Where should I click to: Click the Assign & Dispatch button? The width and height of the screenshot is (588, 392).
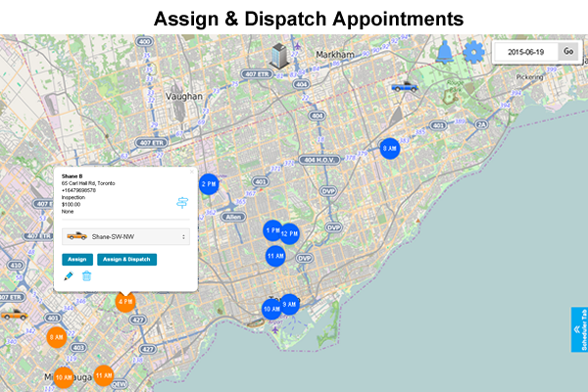[126, 259]
